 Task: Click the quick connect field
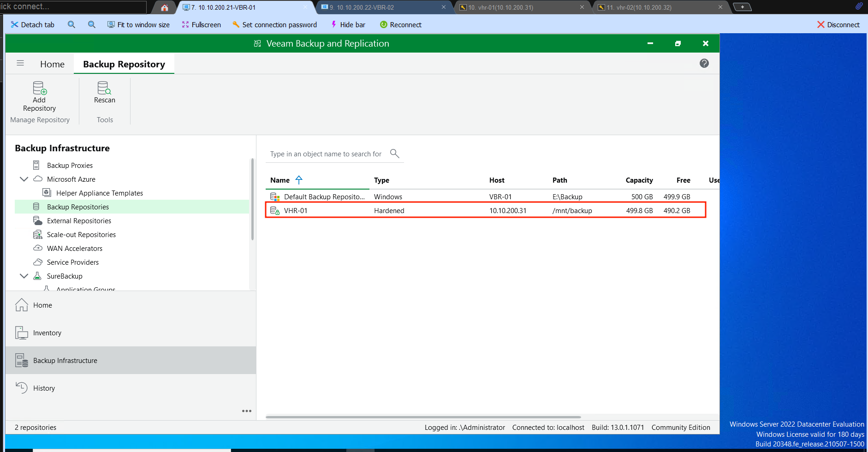point(73,6)
